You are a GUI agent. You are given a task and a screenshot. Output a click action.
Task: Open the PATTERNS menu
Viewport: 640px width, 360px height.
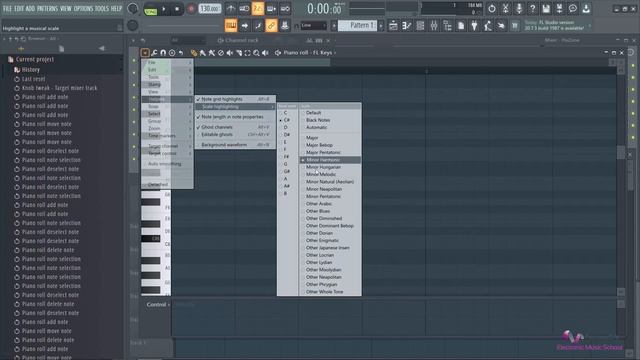click(x=47, y=9)
